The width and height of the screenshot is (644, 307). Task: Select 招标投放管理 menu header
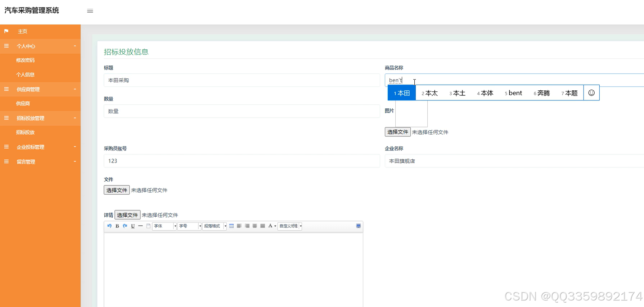point(40,118)
